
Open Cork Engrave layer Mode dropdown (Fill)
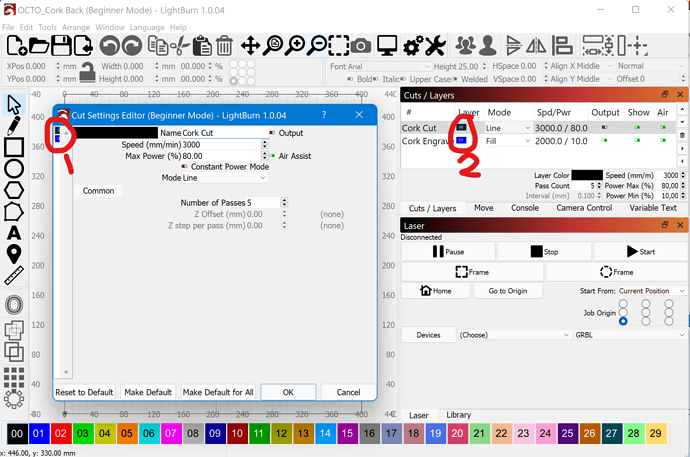(509, 141)
